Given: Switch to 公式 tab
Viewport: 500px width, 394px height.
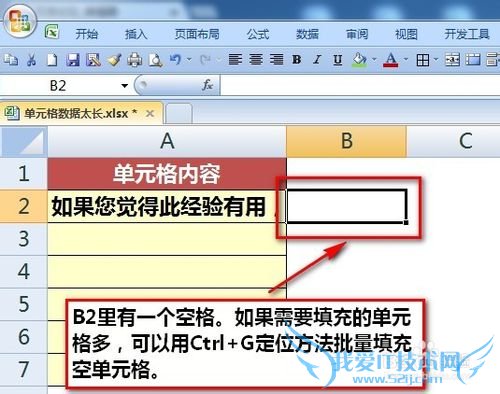Looking at the screenshot, I should tap(258, 34).
